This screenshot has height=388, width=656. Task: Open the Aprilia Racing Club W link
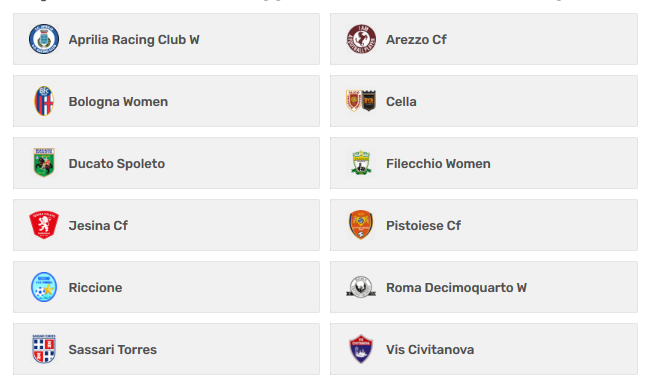[x=134, y=39]
